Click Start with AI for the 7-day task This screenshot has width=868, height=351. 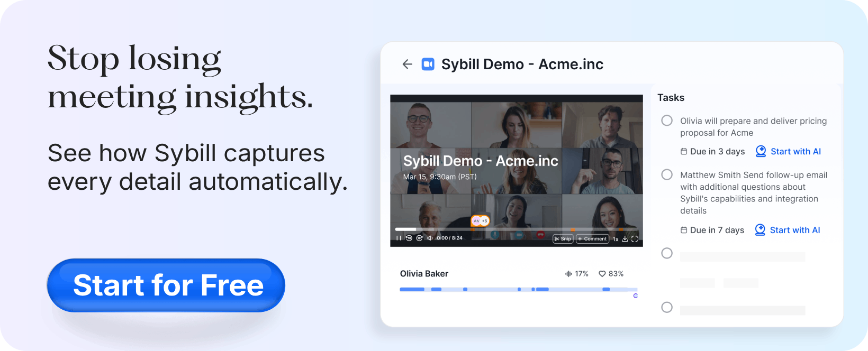(795, 230)
